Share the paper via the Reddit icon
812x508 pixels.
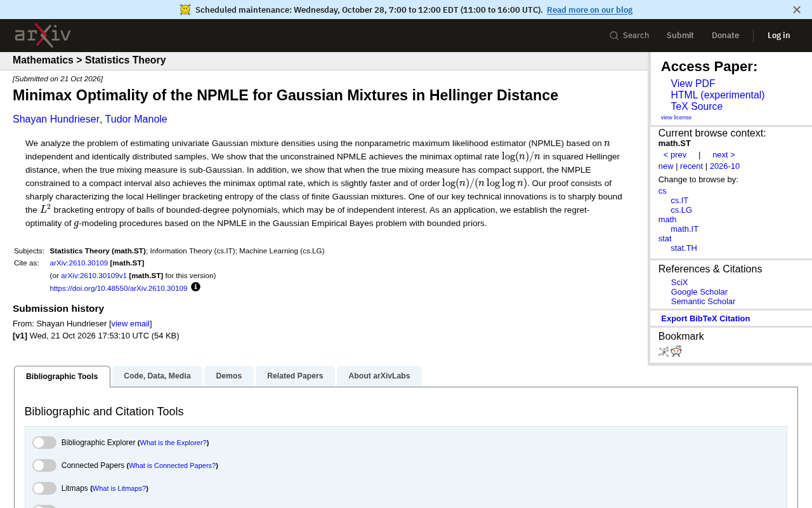tap(676, 352)
